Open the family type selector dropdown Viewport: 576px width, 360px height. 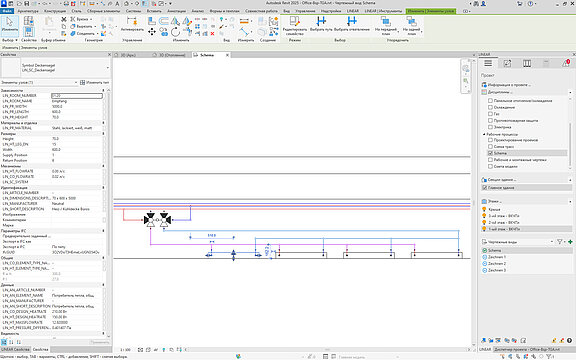point(108,68)
